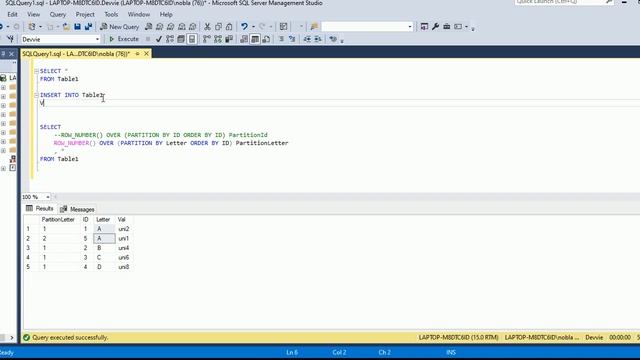Select Results to File icon

266,39
